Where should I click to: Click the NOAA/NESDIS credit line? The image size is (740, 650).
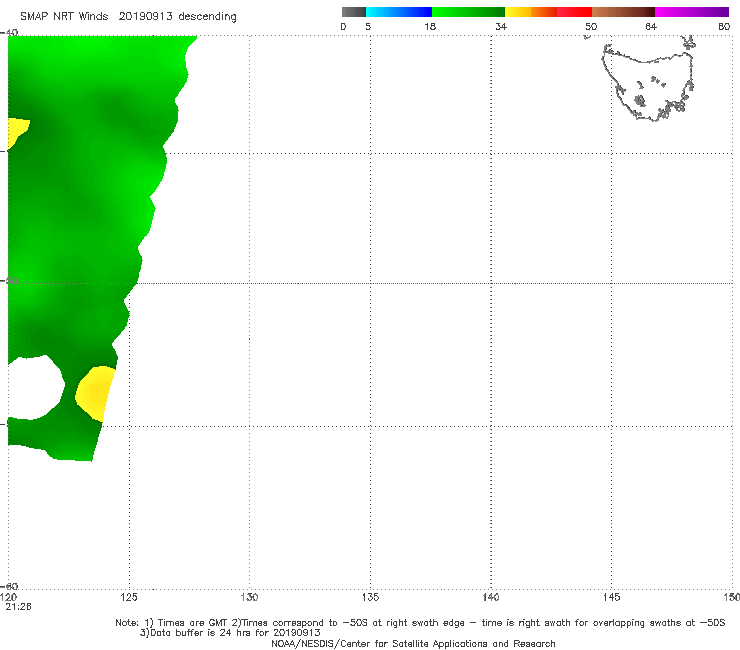click(413, 644)
